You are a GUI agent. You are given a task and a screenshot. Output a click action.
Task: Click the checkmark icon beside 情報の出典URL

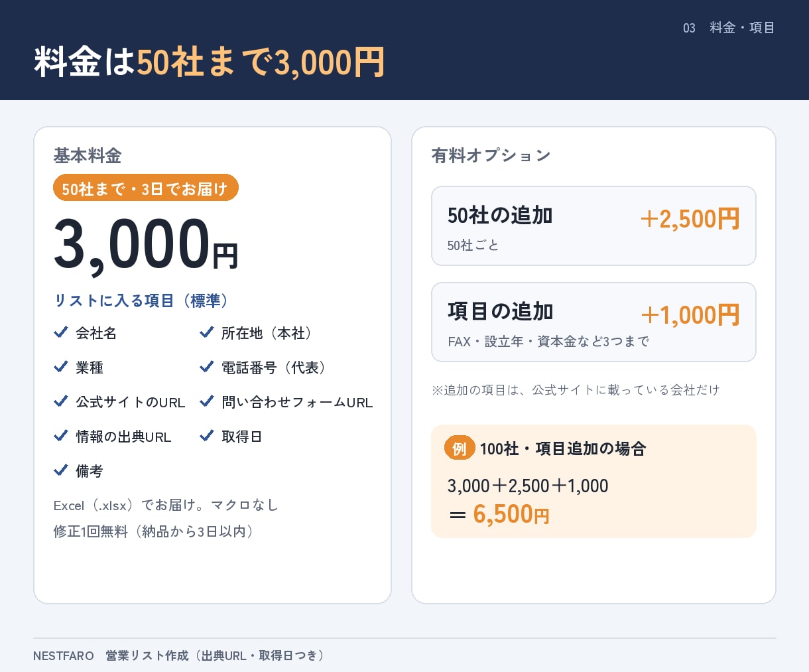tap(61, 435)
